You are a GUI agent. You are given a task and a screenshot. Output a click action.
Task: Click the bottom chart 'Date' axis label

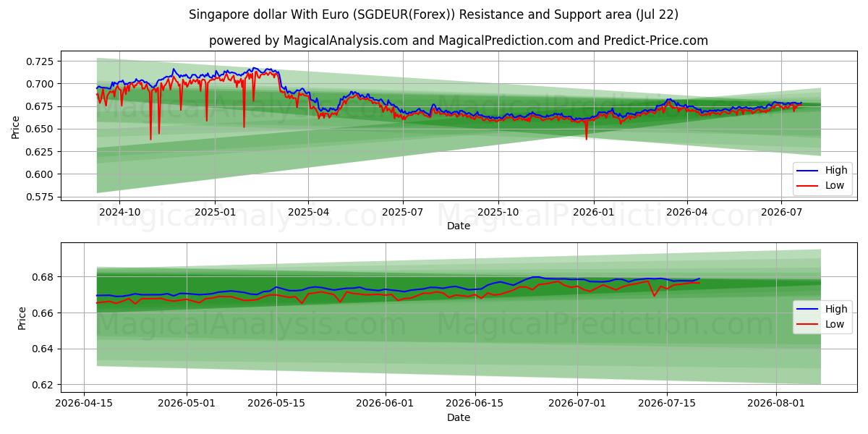click(x=459, y=417)
